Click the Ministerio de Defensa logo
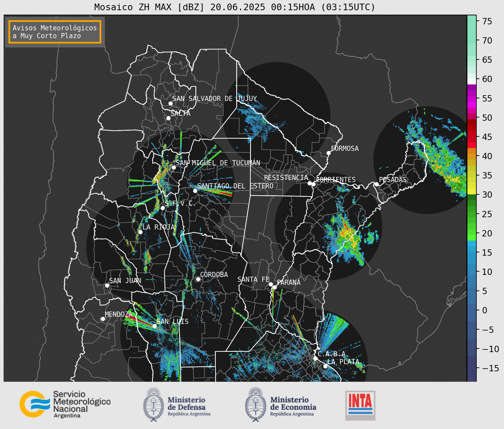This screenshot has height=429, width=504. click(x=177, y=405)
